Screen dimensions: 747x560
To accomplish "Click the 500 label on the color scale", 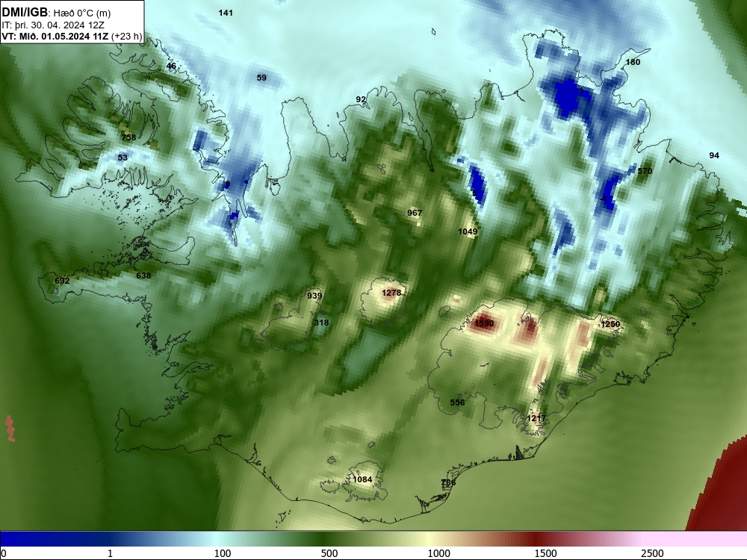I will coord(329,553).
